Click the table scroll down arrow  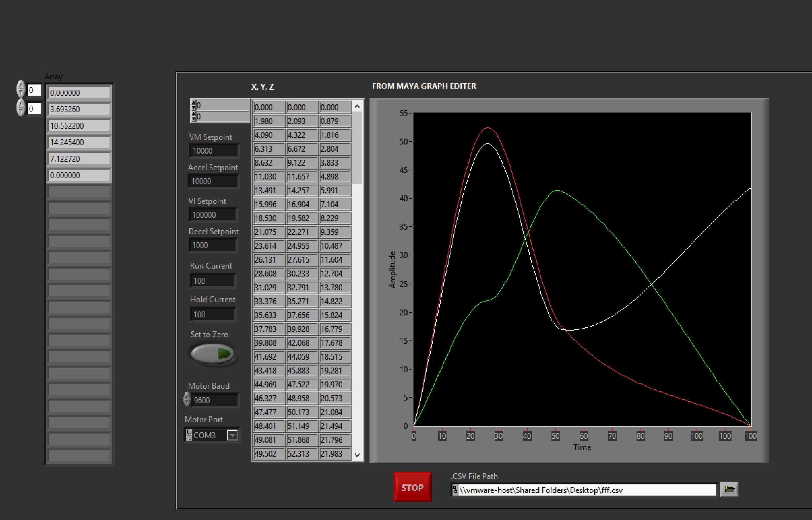pyautogui.click(x=357, y=455)
